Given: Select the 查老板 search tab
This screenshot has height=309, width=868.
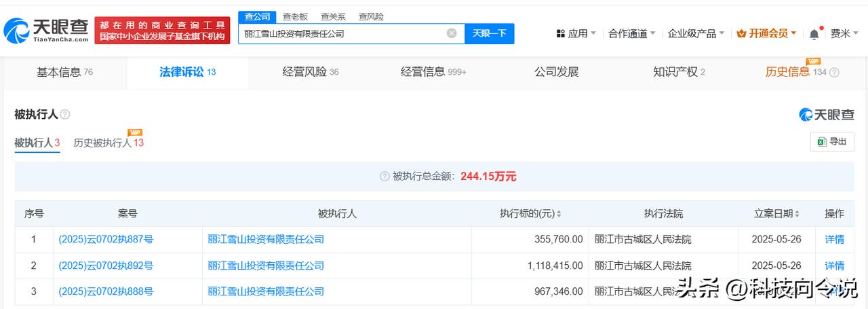Looking at the screenshot, I should [295, 16].
